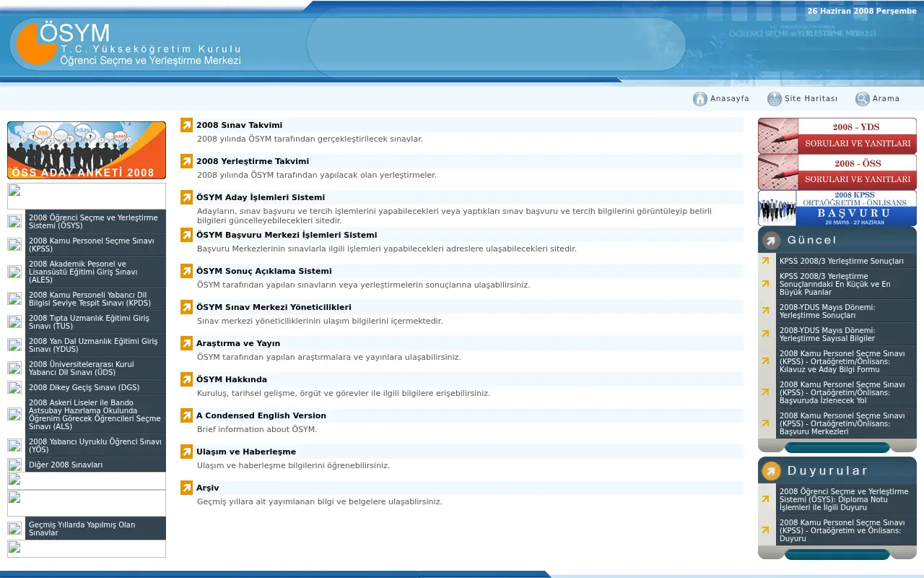Open 2008 Yan Dal Uzmanlık Eğitimi Giriş Sınavı (YDUS)
This screenshot has height=578, width=924.
95,345
